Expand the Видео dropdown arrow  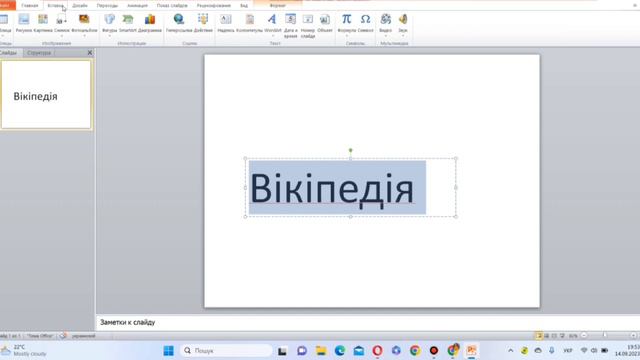click(385, 36)
